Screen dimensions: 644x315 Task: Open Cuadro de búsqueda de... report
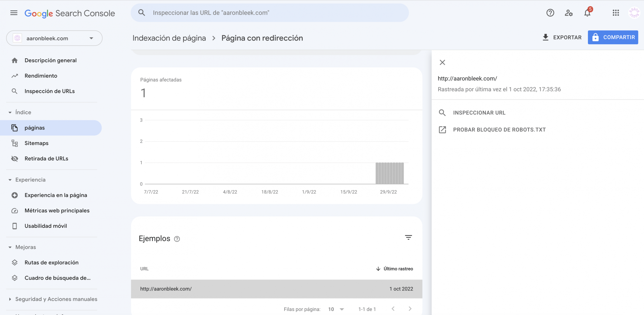(x=58, y=278)
